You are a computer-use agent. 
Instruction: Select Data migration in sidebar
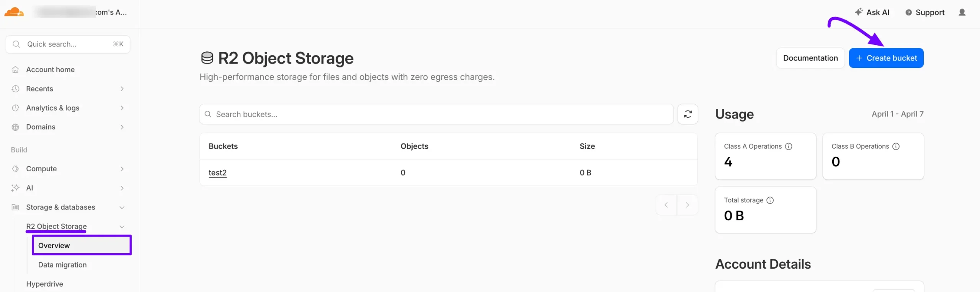(62, 265)
